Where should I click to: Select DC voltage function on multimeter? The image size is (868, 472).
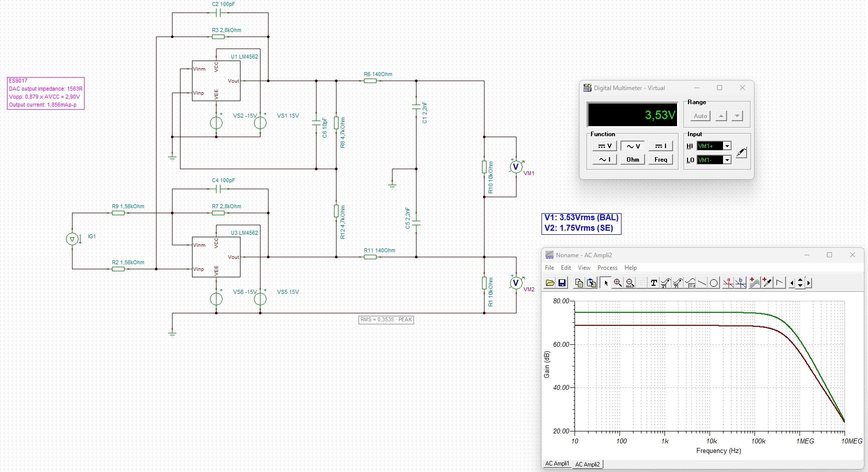(x=604, y=146)
